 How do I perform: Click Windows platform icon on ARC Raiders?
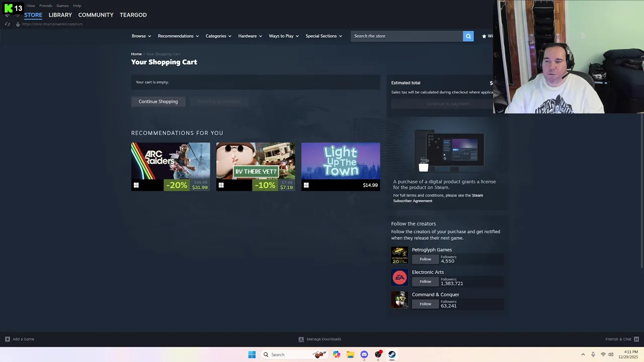tap(136, 185)
